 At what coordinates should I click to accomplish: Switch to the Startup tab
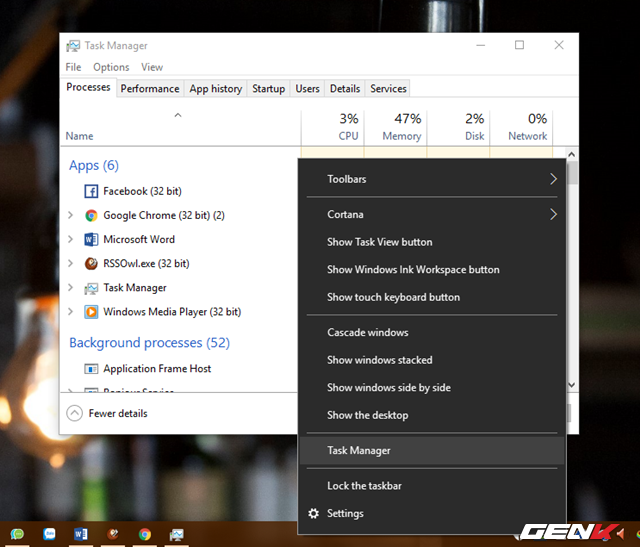pos(269,89)
